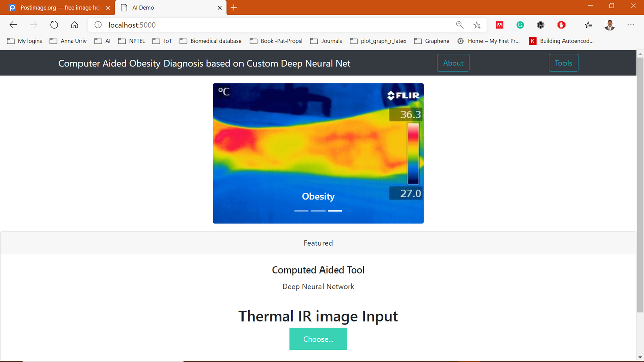Open Home – My First Pr... bookmark

[x=489, y=41]
